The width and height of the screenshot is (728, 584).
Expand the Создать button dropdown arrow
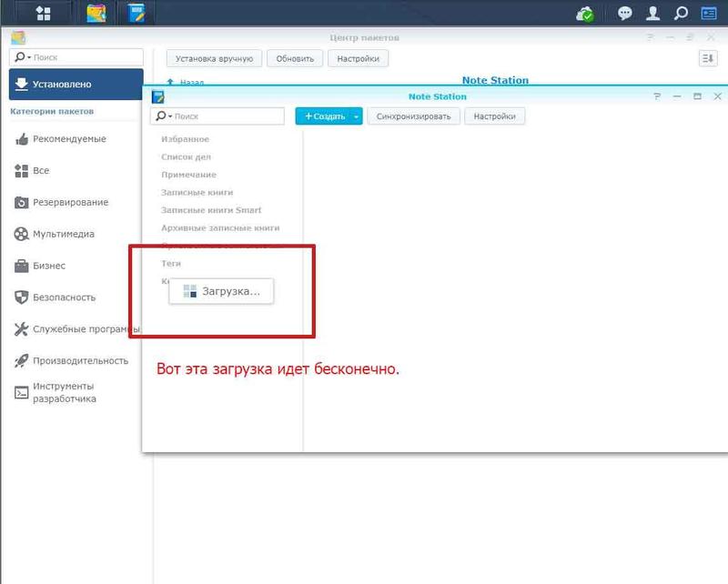[356, 116]
